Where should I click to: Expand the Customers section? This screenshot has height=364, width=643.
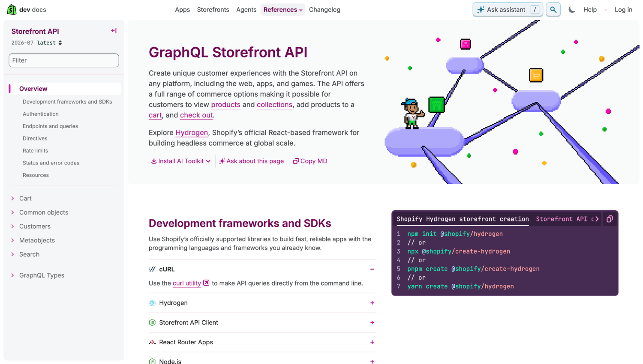tap(12, 226)
